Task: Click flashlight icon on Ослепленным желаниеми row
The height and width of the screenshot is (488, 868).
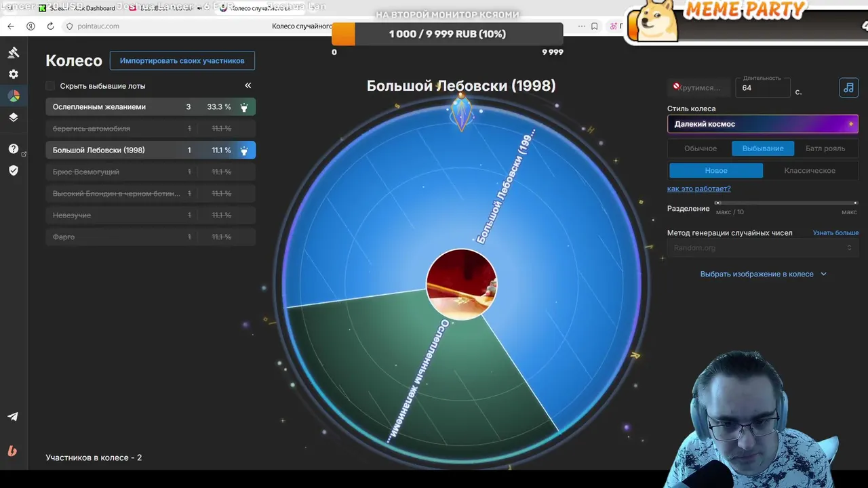Action: click(x=244, y=107)
